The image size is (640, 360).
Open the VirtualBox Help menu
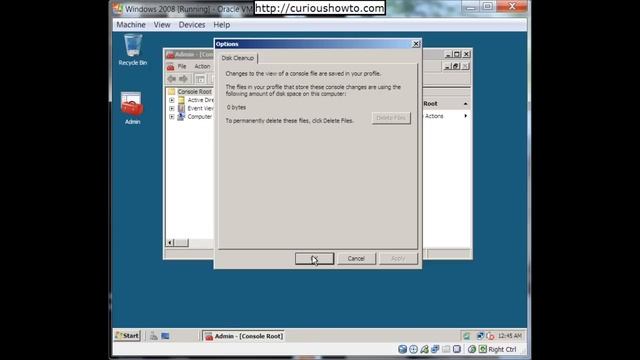(222, 24)
